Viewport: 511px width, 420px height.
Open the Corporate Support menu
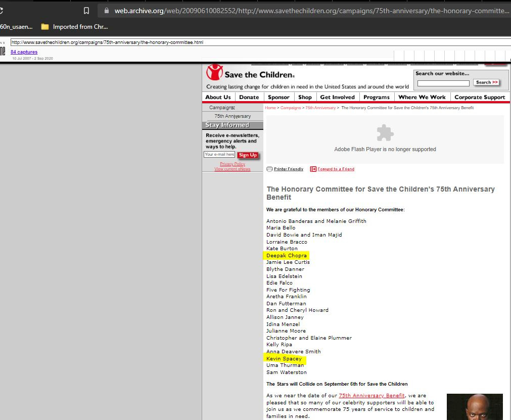(480, 97)
